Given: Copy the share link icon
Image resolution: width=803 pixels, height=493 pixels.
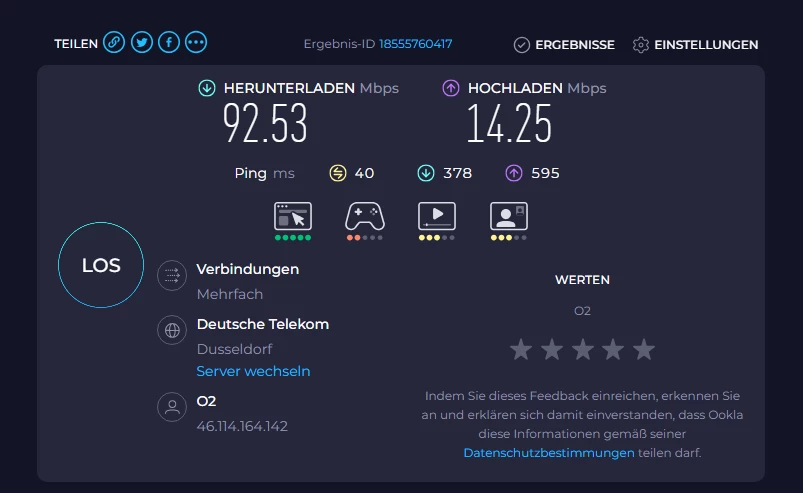Looking at the screenshot, I should coord(114,42).
